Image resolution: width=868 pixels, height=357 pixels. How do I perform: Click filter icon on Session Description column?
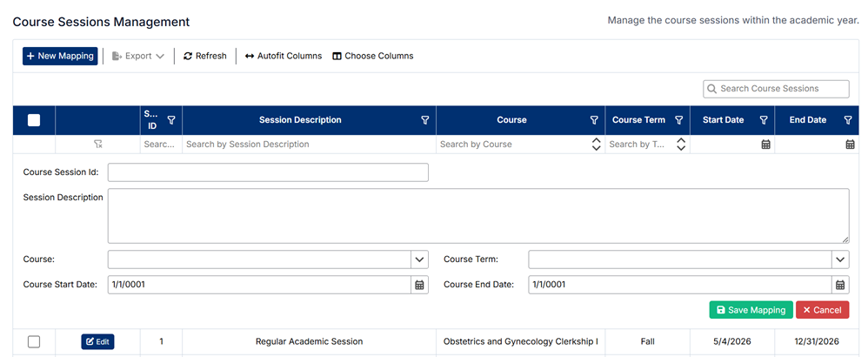click(425, 120)
